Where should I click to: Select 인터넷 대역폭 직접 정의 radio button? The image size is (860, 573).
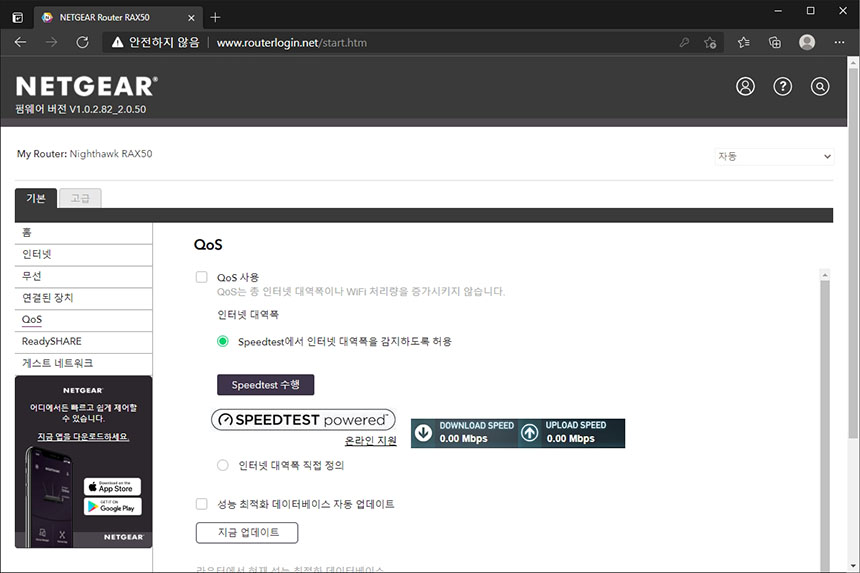(x=223, y=465)
